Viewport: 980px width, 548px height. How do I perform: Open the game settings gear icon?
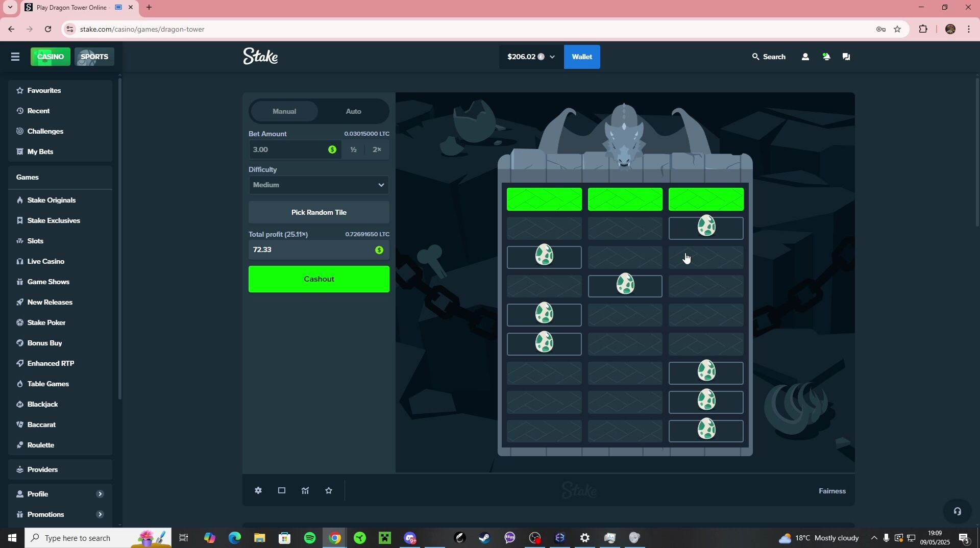tap(258, 491)
